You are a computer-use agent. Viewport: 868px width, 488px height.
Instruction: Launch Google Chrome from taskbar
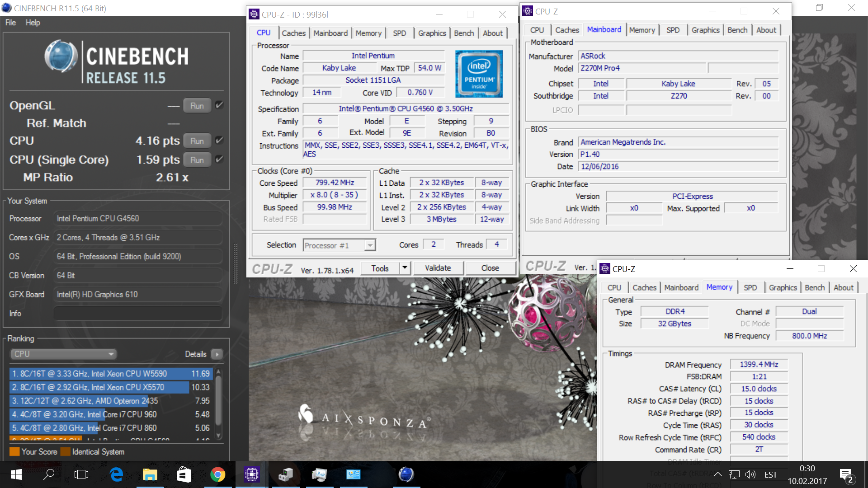[217, 474]
